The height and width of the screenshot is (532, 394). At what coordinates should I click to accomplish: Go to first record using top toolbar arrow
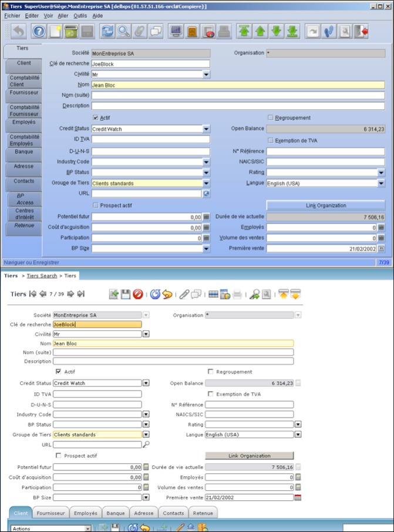(x=244, y=31)
